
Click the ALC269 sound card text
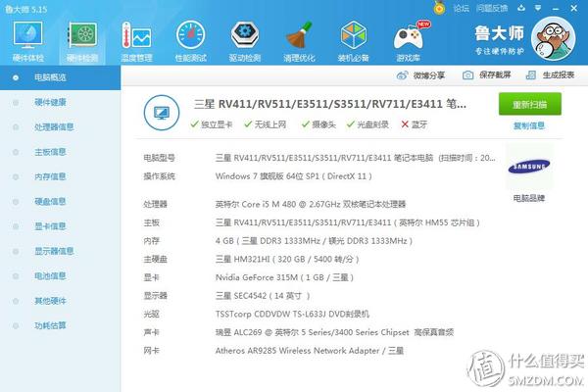pos(334,332)
